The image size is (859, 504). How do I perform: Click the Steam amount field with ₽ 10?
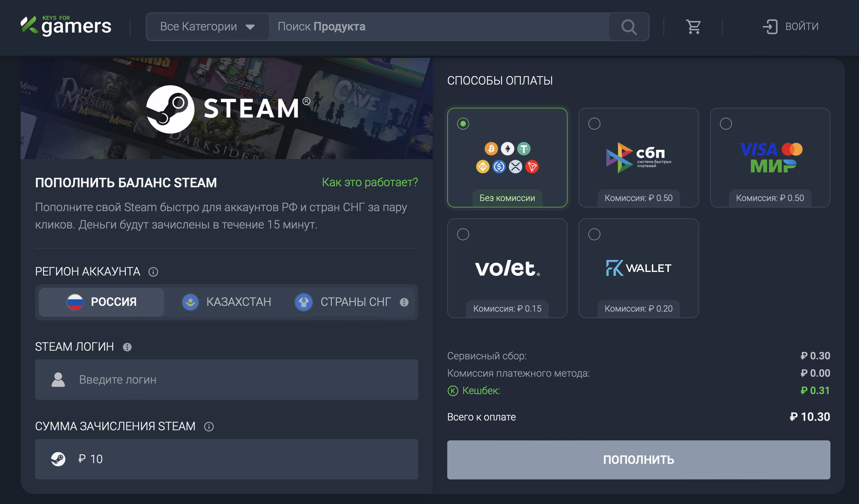coord(227,459)
